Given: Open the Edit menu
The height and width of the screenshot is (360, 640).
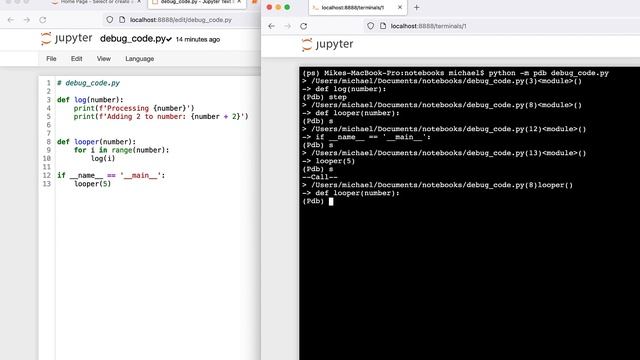Looking at the screenshot, I should point(76,59).
